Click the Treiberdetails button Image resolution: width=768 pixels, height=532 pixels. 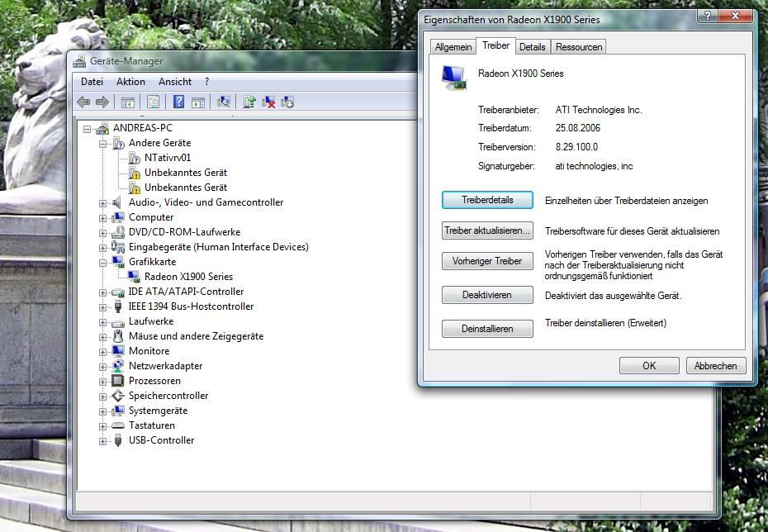click(x=487, y=200)
